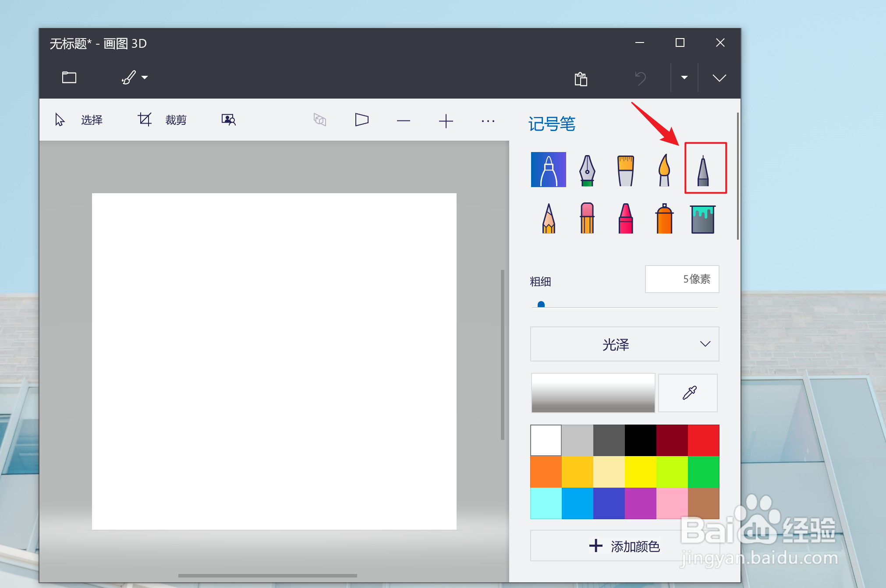Screen dimensions: 886x588
Task: Click the Magic select tool icon
Action: point(228,119)
